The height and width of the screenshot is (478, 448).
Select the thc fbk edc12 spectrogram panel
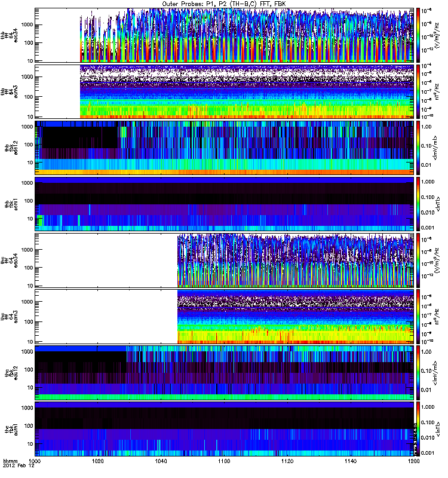click(225, 373)
